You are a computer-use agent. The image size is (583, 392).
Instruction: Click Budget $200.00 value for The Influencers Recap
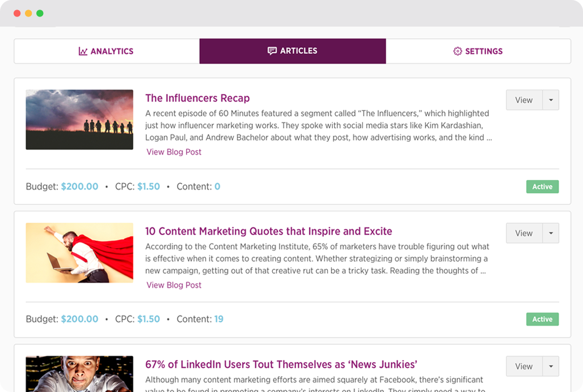(x=79, y=186)
